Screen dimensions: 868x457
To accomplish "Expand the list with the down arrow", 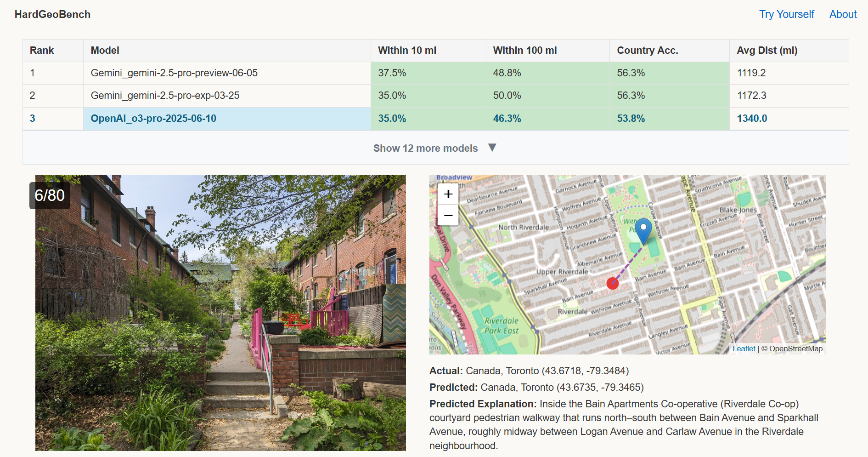I will 492,148.
